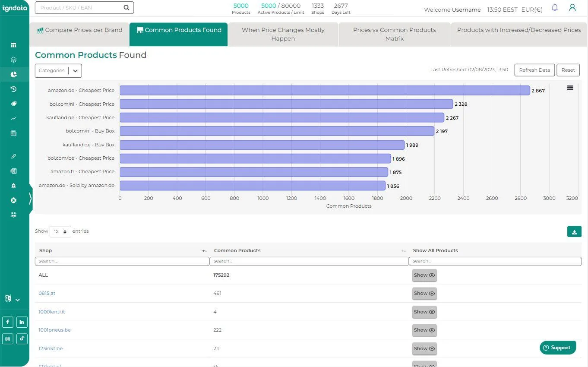Click the search magnifier icon

[126, 7]
